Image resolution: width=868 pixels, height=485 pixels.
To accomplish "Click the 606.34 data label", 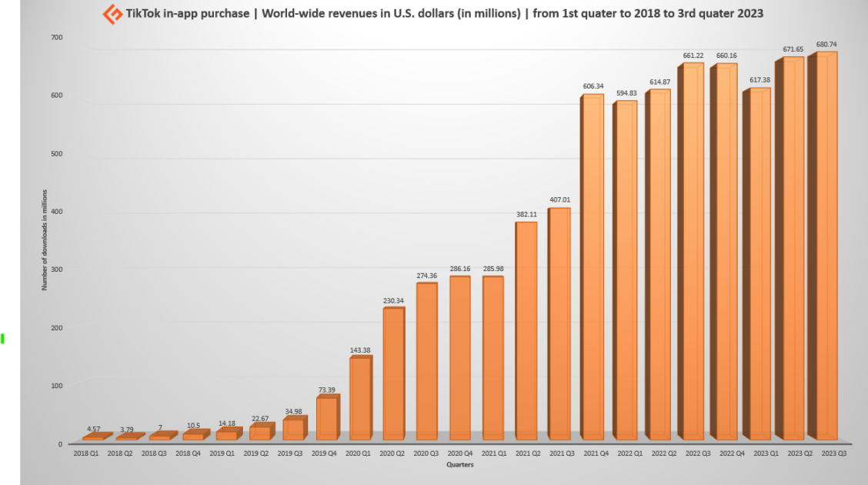I will [593, 86].
